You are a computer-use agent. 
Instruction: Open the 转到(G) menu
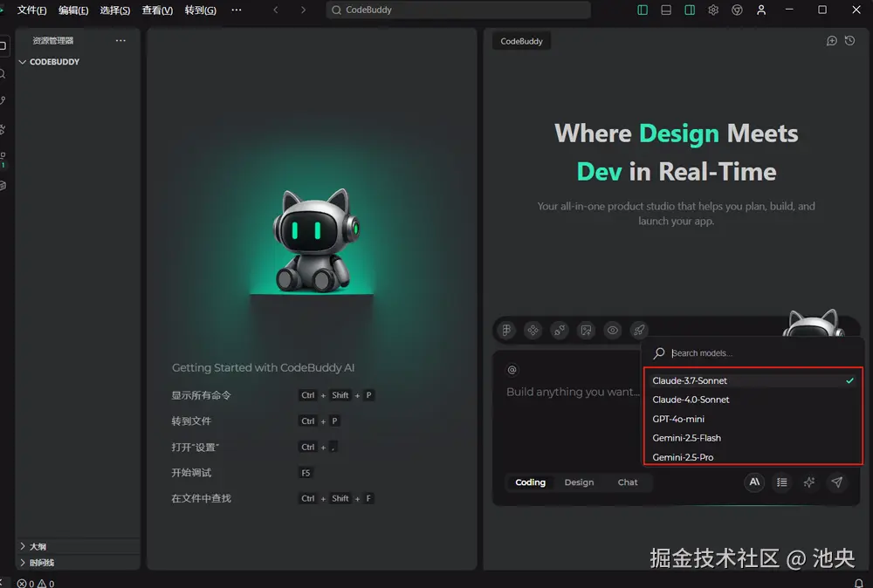point(201,10)
